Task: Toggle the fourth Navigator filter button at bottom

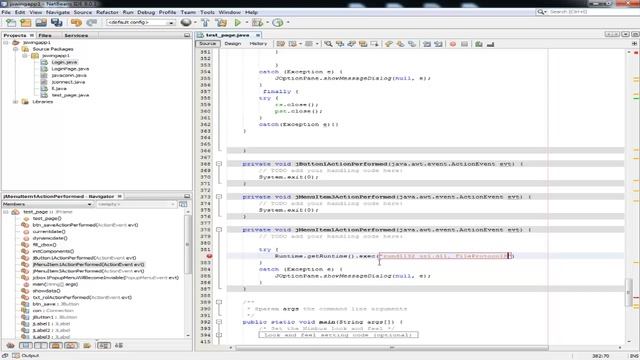Action: coord(71,346)
